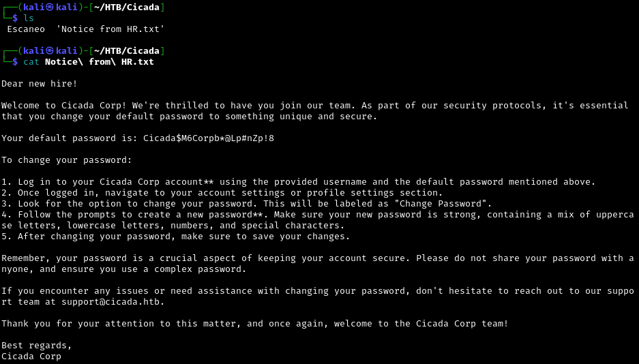Click the Notice\ from\ HR.txt argument after cat
Viewport: 639px width, 364px height.
tap(100, 62)
